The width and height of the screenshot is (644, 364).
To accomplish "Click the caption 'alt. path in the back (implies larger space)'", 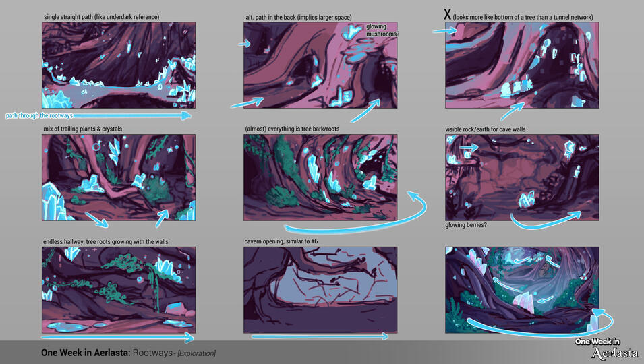I will pos(299,18).
